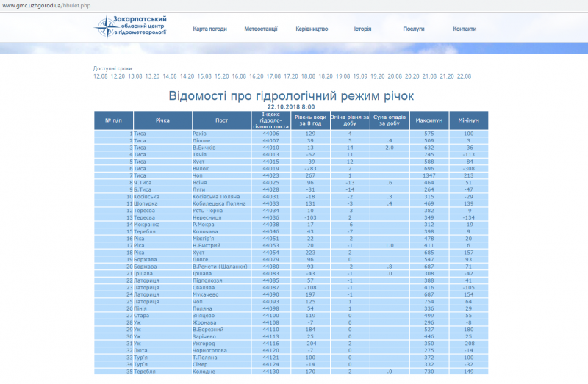This screenshot has width=588, height=384.
Task: Navigate to the Контакти page
Action: coord(465,29)
